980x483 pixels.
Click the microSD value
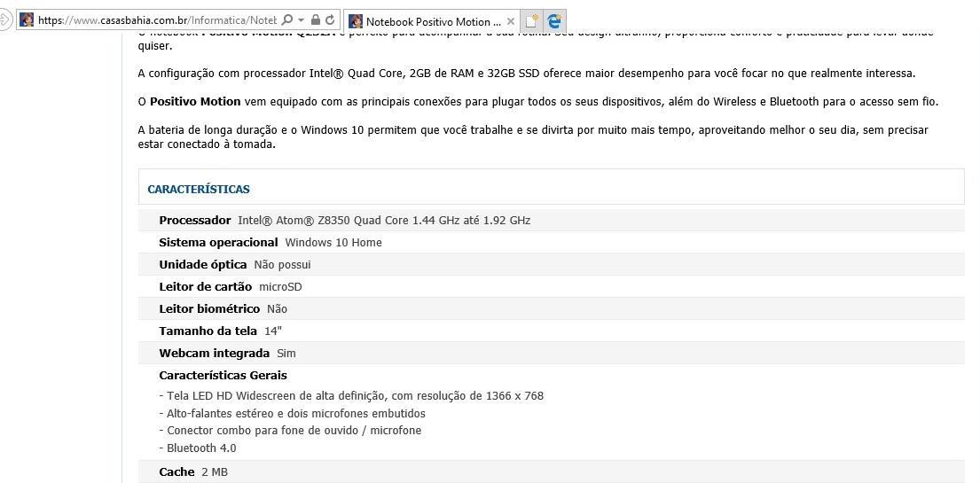tap(280, 287)
